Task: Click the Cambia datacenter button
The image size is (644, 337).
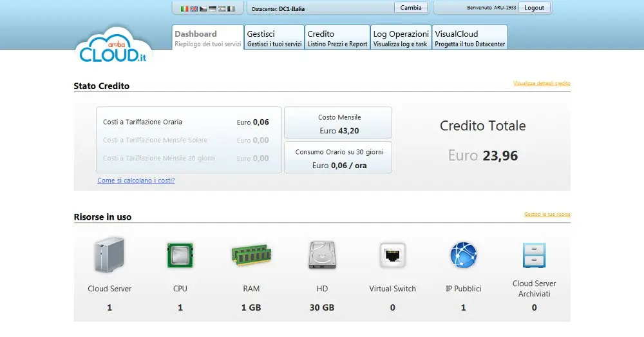Action: (411, 7)
